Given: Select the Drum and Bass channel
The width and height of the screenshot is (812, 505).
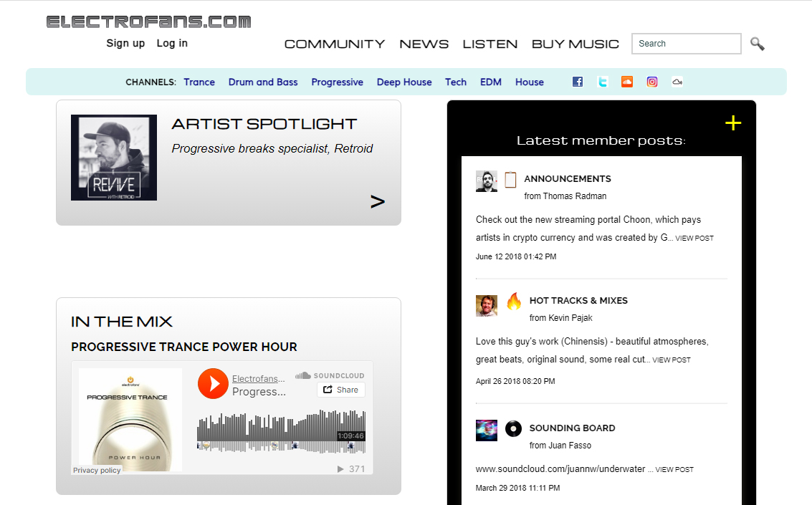Looking at the screenshot, I should tap(263, 82).
